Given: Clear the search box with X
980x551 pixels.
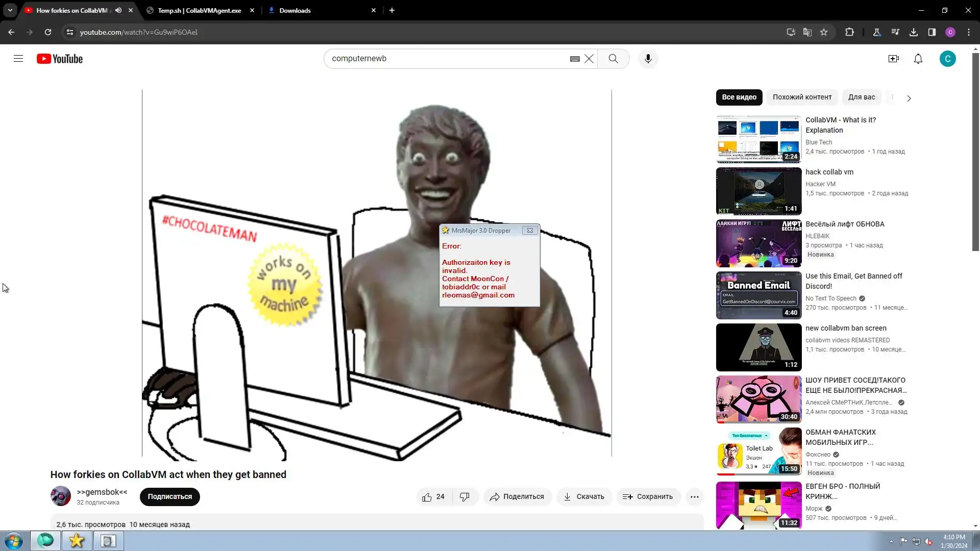Looking at the screenshot, I should (x=589, y=59).
